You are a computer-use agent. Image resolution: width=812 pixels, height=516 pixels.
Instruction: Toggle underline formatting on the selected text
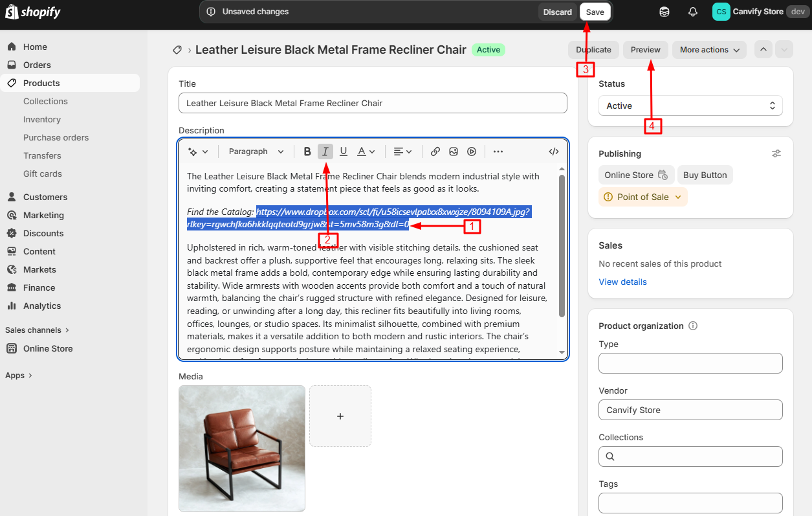pyautogui.click(x=343, y=151)
